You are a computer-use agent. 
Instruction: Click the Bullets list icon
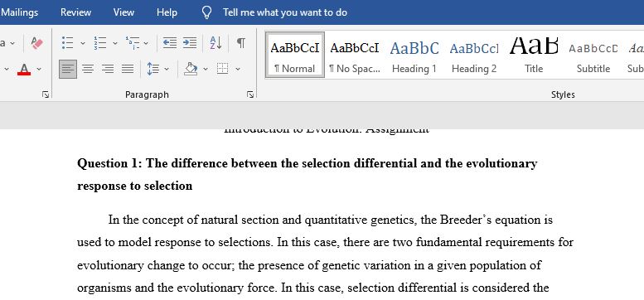(x=68, y=43)
